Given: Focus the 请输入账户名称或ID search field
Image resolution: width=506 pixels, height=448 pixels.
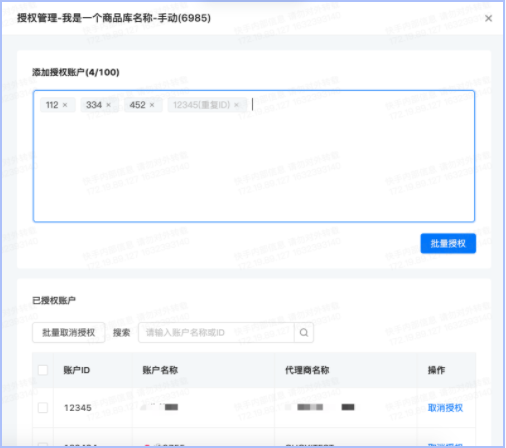Looking at the screenshot, I should click(216, 332).
